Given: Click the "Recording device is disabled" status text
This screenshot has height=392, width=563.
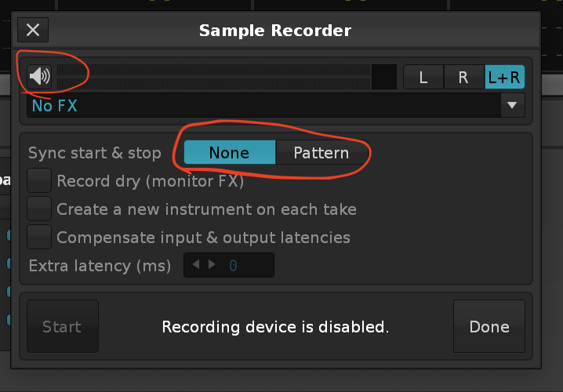Looking at the screenshot, I should (x=275, y=327).
